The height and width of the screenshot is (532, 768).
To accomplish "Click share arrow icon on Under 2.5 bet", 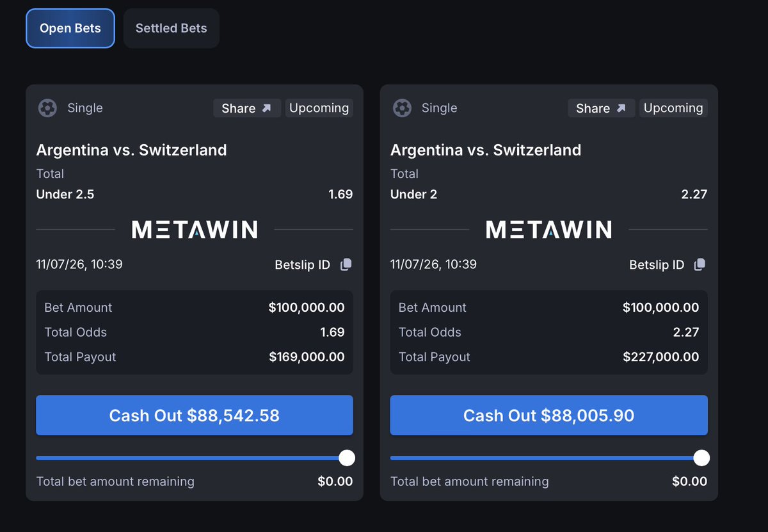I will [266, 108].
